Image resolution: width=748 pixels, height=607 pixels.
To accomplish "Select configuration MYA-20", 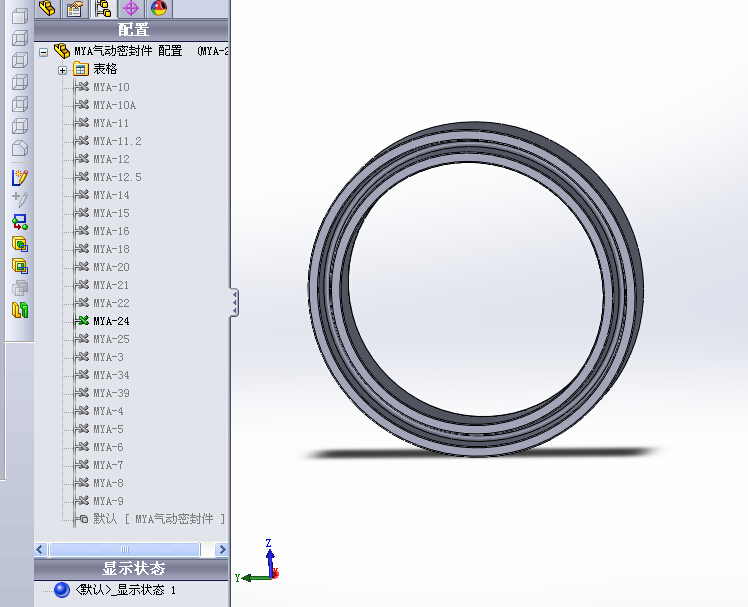I will point(111,267).
